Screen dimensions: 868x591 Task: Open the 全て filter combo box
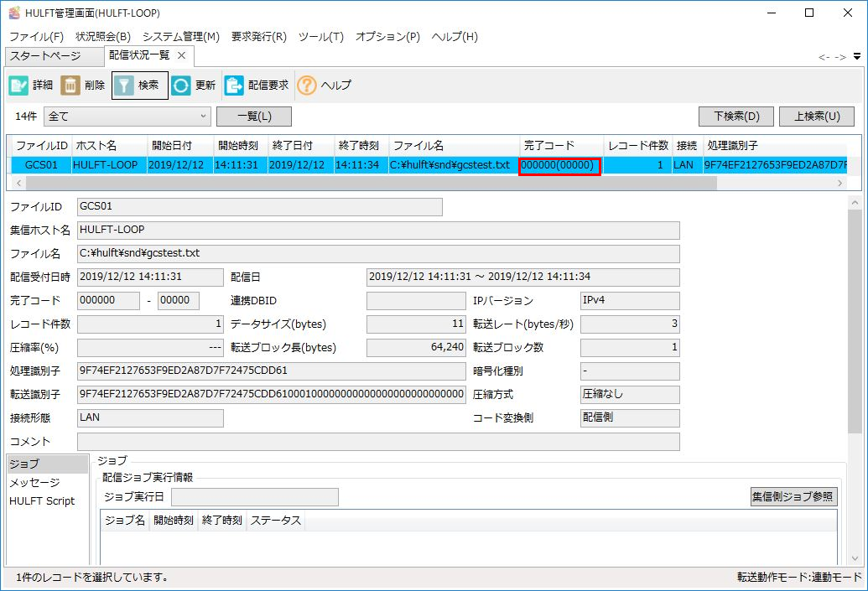127,117
